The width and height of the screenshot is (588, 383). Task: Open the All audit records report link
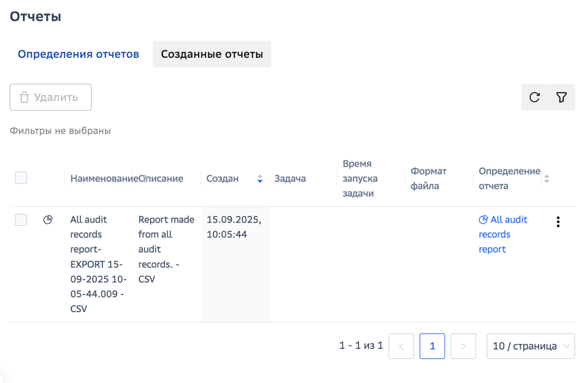(503, 234)
